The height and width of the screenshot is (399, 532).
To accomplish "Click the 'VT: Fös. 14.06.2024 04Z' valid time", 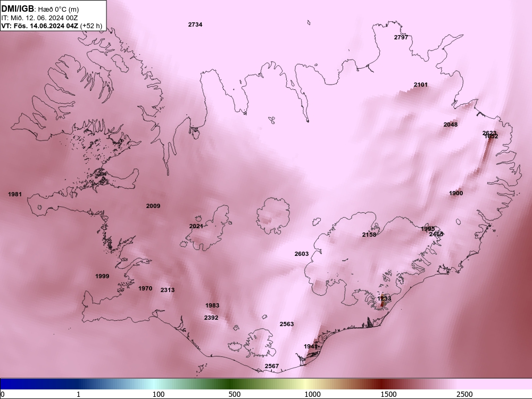I will tap(40, 26).
